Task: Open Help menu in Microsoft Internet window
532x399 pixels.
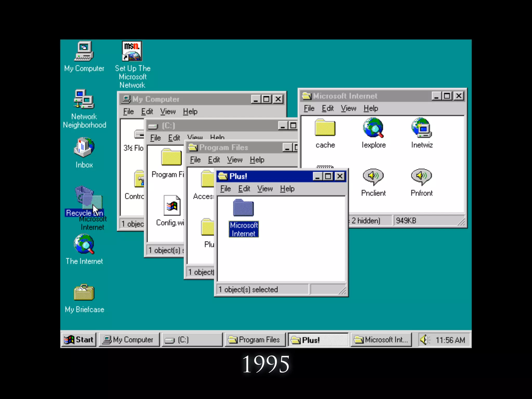Action: 371,108
